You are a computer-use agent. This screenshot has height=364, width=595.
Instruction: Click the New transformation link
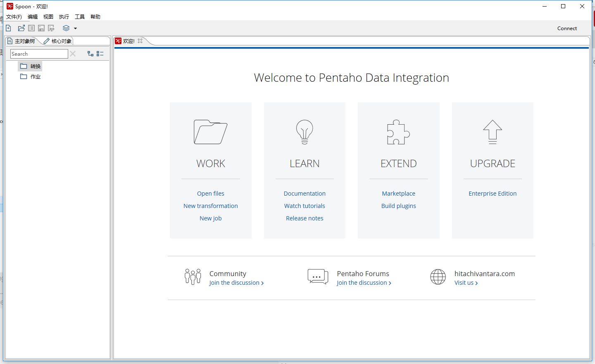[x=211, y=206]
